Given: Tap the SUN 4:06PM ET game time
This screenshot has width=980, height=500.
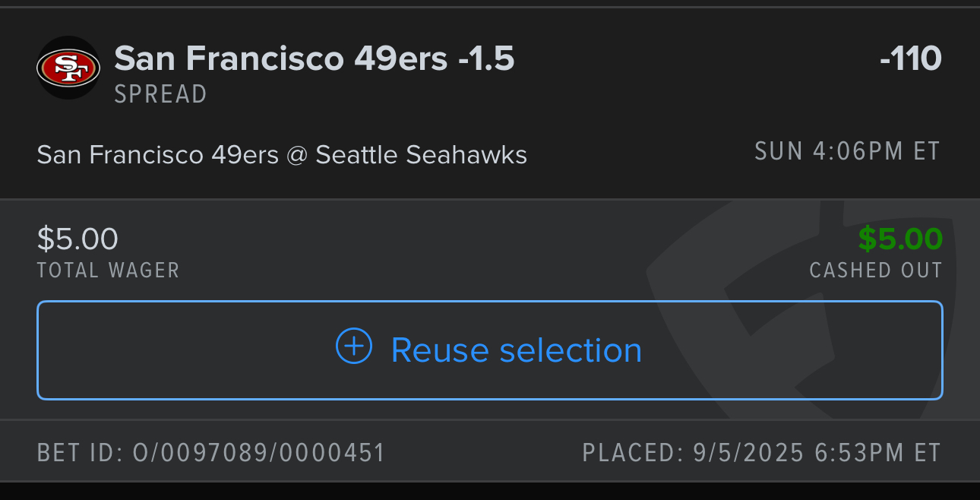Looking at the screenshot, I should pyautogui.click(x=847, y=152).
